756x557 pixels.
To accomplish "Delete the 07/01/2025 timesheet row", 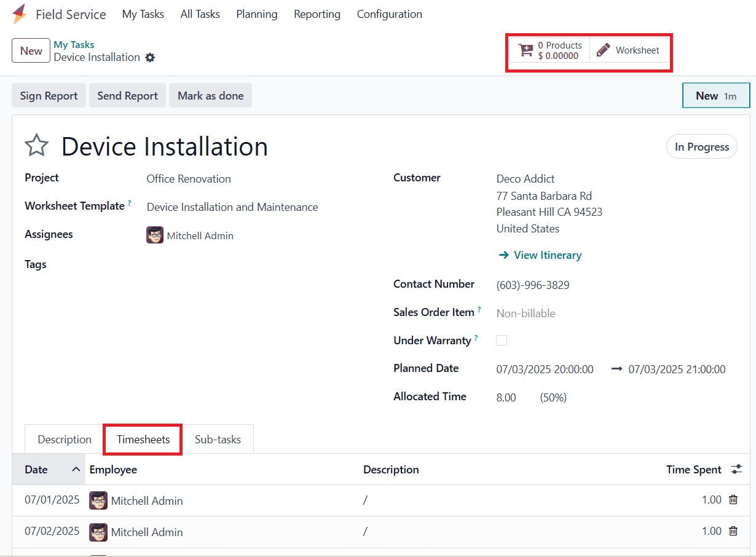I will click(x=733, y=500).
